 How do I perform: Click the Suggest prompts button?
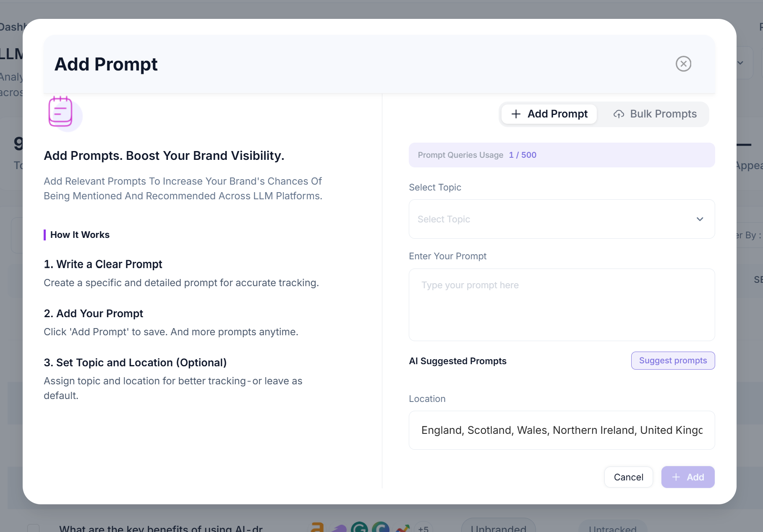coord(673,360)
